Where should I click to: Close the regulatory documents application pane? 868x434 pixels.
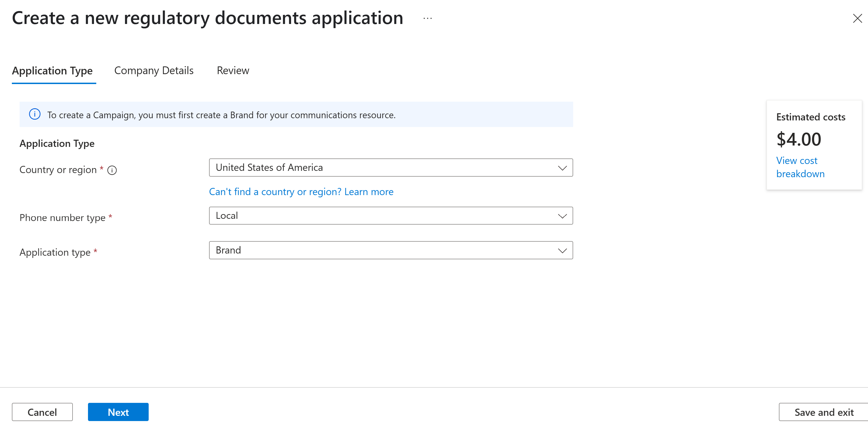coord(857,18)
